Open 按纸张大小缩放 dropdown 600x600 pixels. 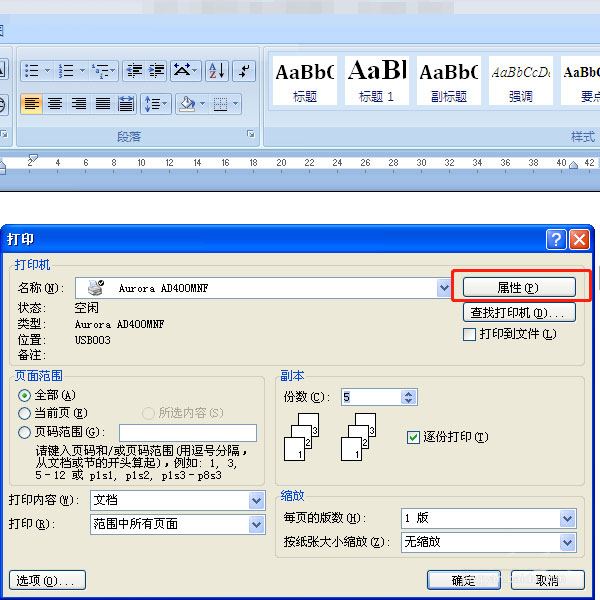pos(567,542)
